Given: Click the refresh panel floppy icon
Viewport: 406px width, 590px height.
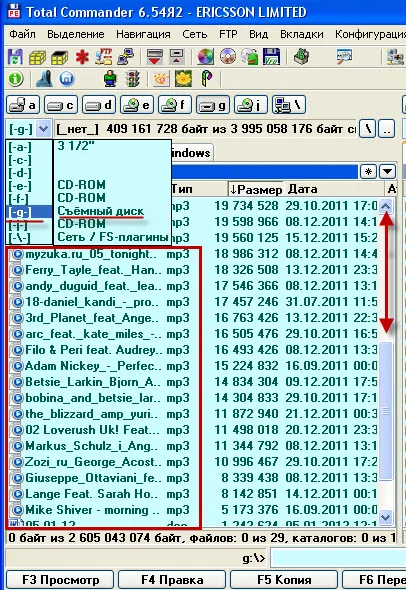Looking at the screenshot, I should pyautogui.click(x=15, y=57).
